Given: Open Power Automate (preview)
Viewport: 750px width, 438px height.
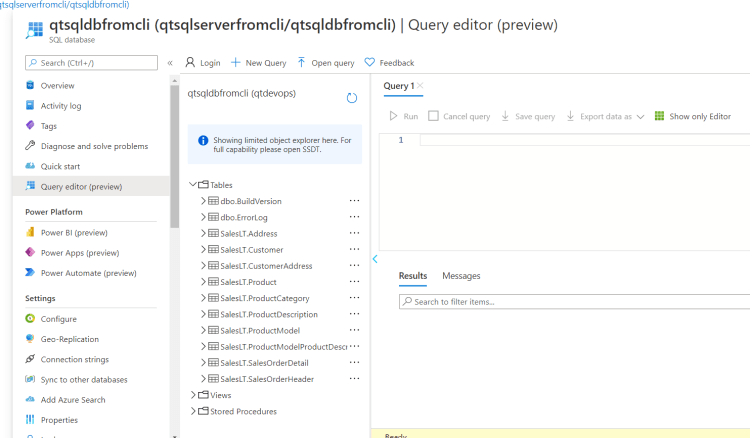Looking at the screenshot, I should point(81,273).
